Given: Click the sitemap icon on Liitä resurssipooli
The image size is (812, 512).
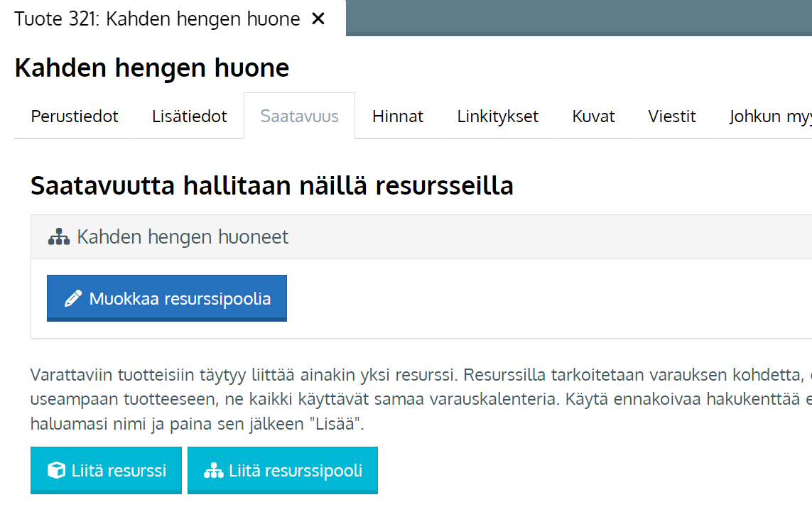Looking at the screenshot, I should click(x=213, y=470).
